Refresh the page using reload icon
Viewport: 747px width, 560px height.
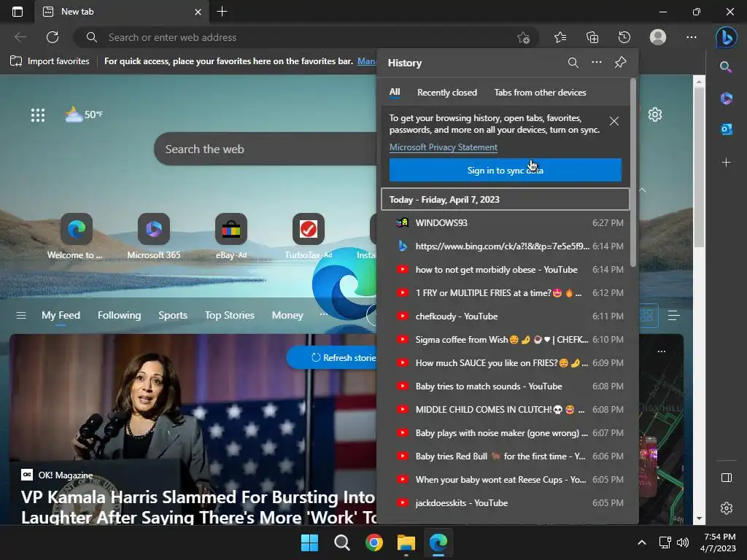(x=53, y=37)
